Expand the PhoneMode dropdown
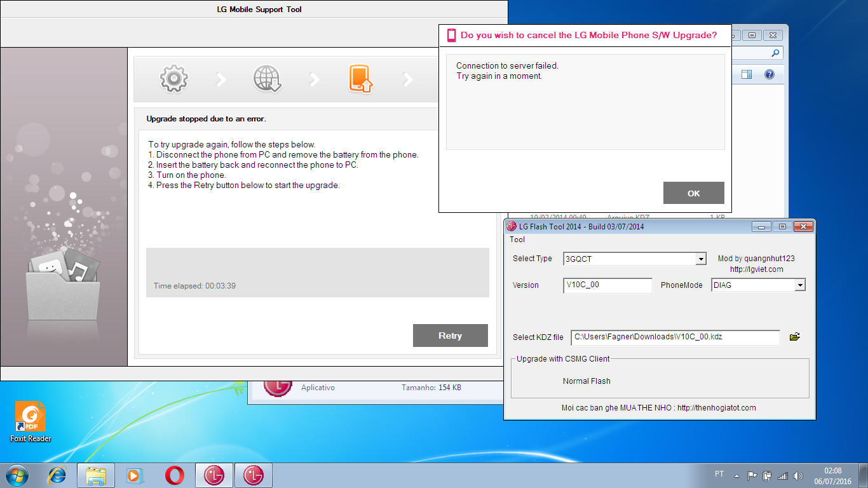868x488 pixels. coord(800,285)
